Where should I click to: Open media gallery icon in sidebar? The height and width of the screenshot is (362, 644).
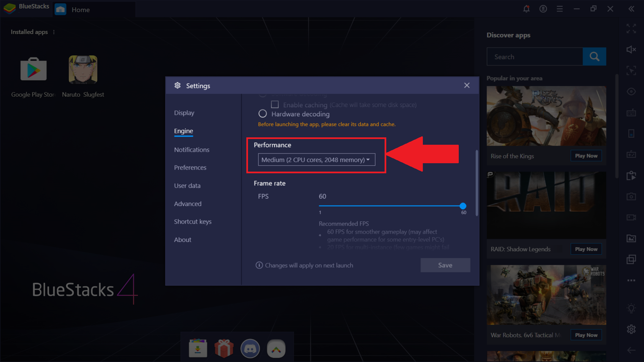point(631,238)
